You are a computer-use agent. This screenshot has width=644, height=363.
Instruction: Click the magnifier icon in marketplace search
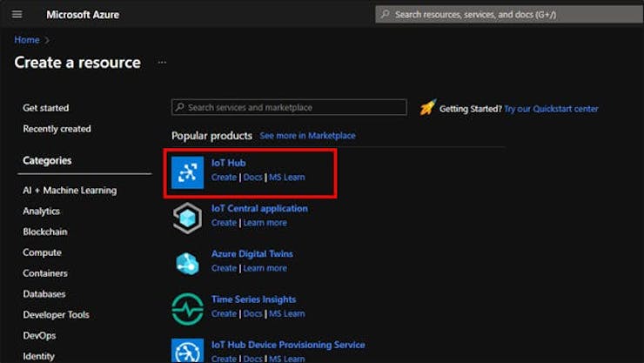click(180, 107)
